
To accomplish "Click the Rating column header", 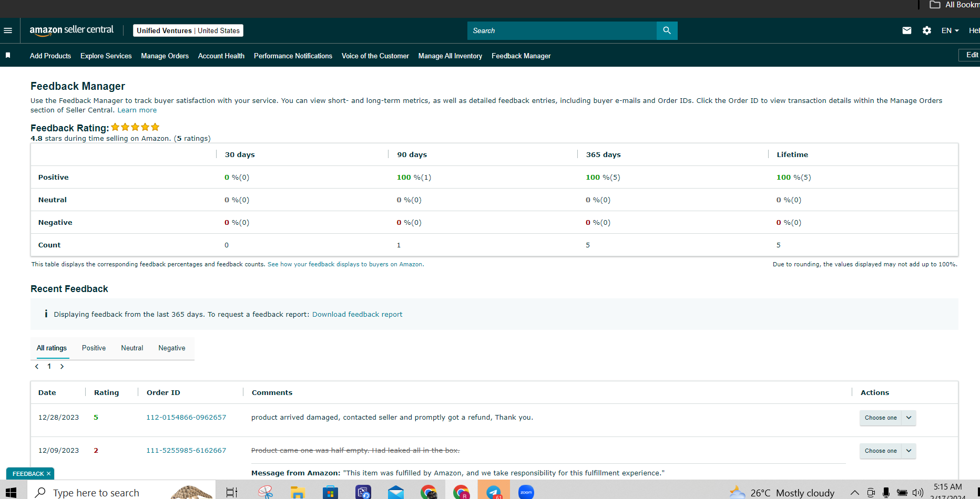I will click(x=106, y=392).
